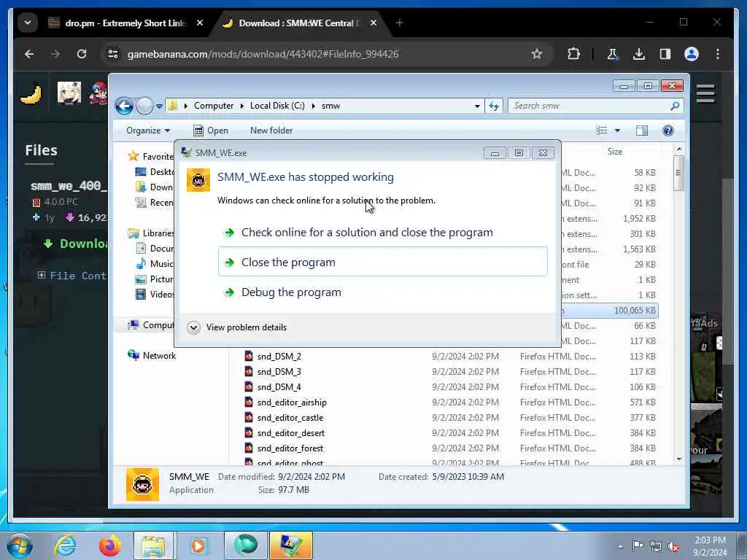
Task: Click the Size column header
Action: point(614,152)
